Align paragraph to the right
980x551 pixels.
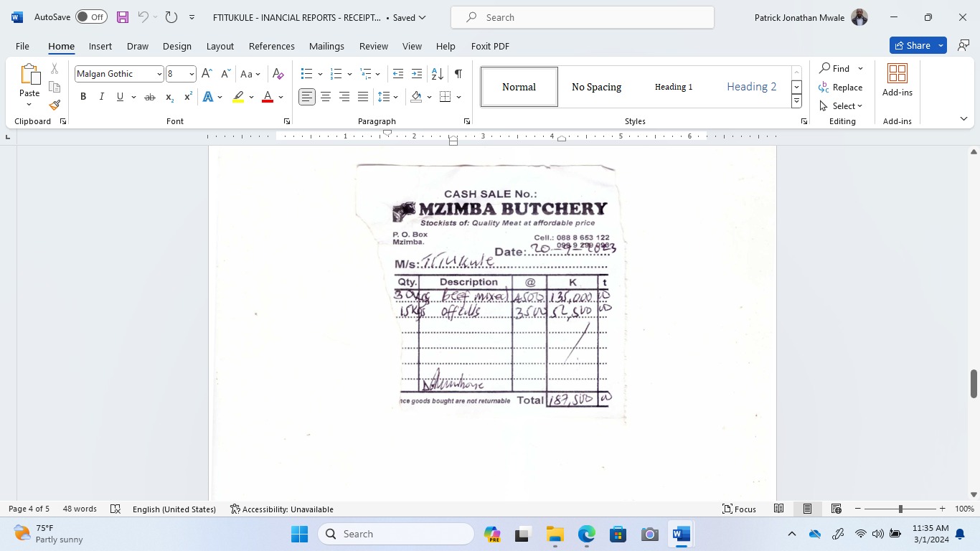[x=344, y=97]
